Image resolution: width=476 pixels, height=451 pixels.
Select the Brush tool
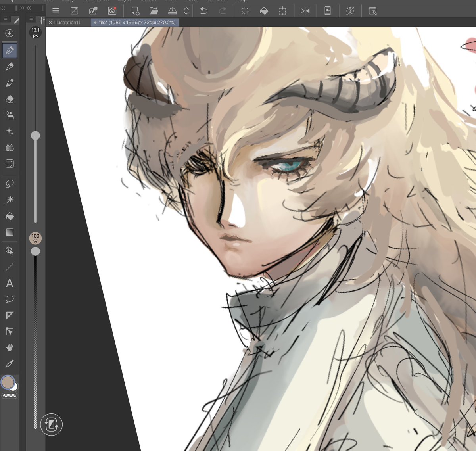[10, 83]
